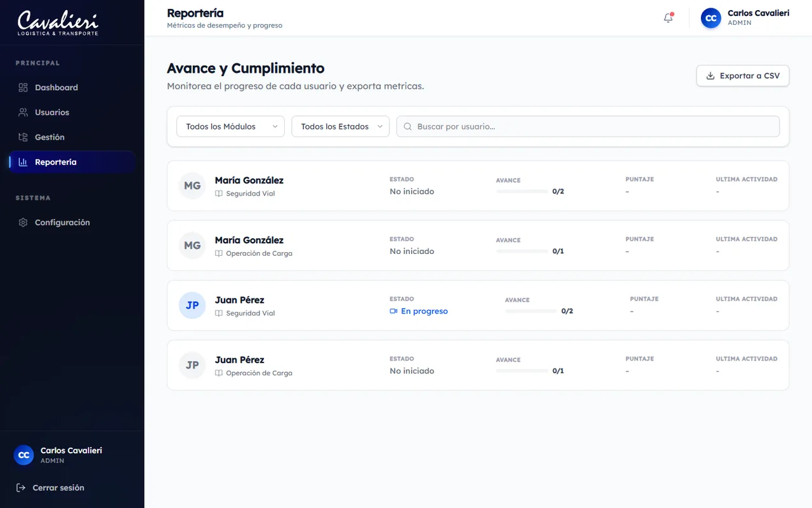Click book icon beside Juan's Operación de Carga
The width and height of the screenshot is (812, 508).
pos(219,373)
